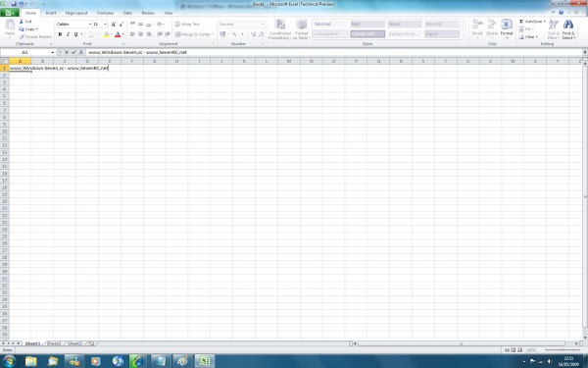Toggle bold formatting

[x=60, y=34]
